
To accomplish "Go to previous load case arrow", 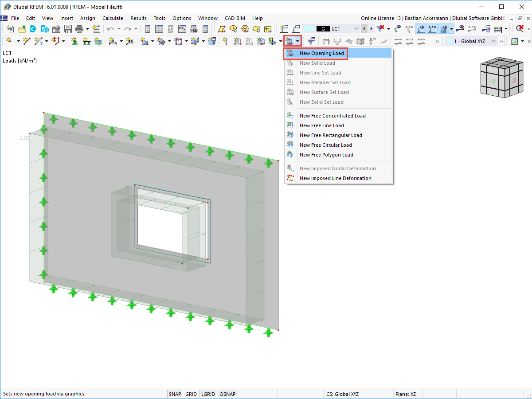I will coord(364,29).
